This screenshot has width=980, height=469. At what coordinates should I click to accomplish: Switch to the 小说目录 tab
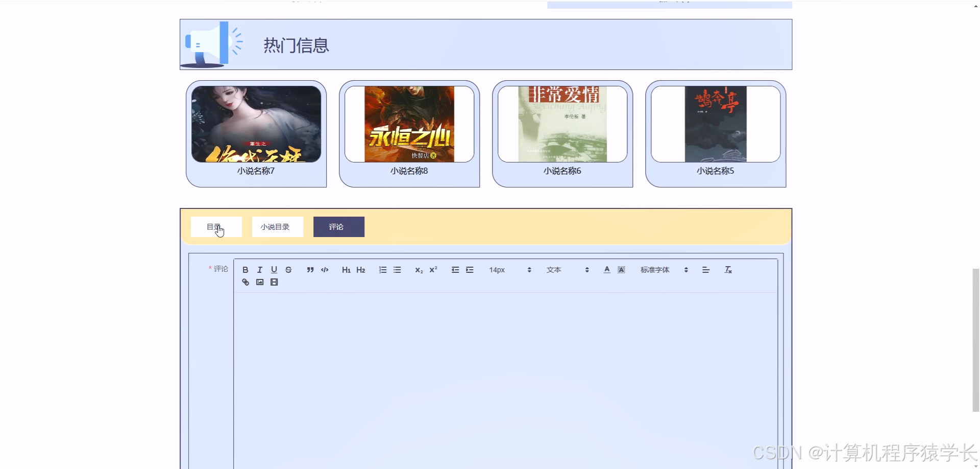point(277,226)
